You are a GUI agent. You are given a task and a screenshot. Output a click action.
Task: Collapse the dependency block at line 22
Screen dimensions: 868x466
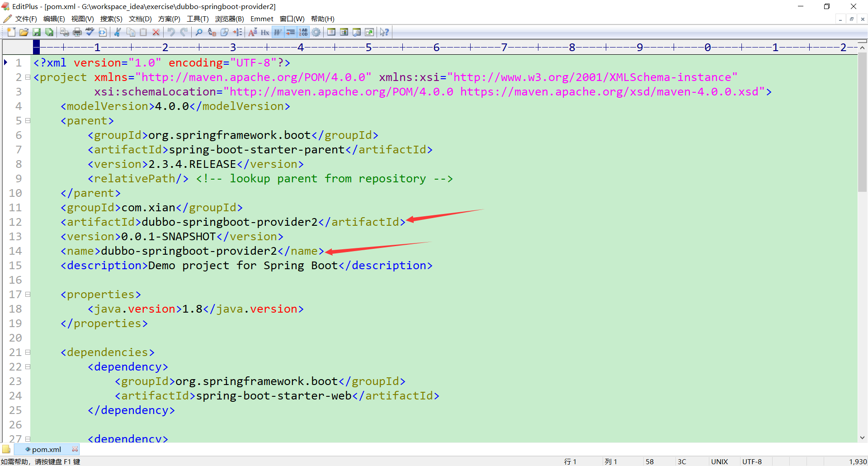(28, 367)
